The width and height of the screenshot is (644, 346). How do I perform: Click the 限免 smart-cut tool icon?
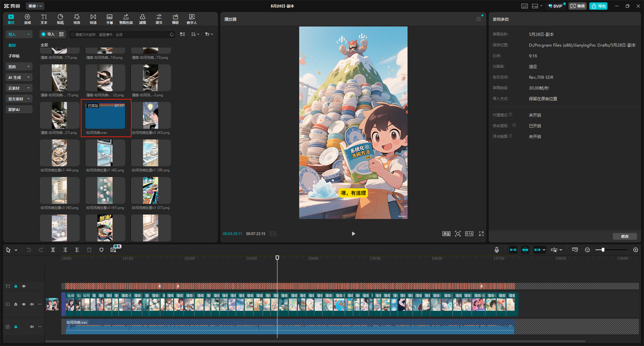[114, 250]
